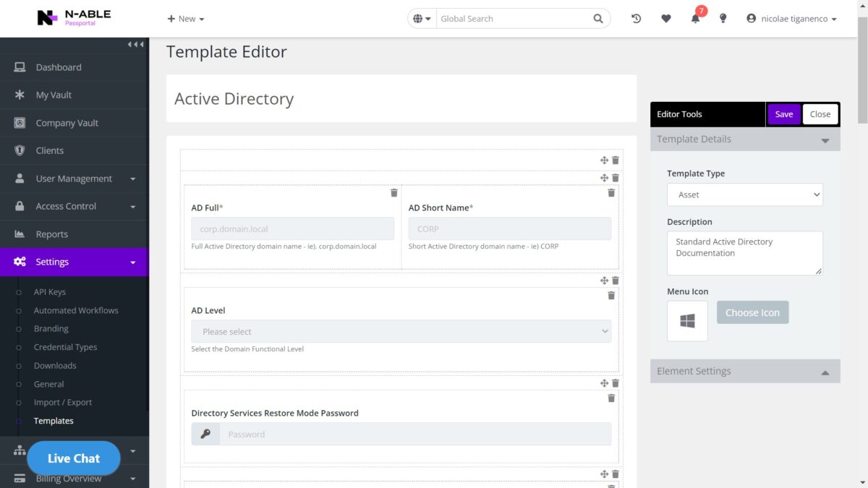Click the Active Directory template title
The image size is (868, 488).
pyautogui.click(x=234, y=99)
